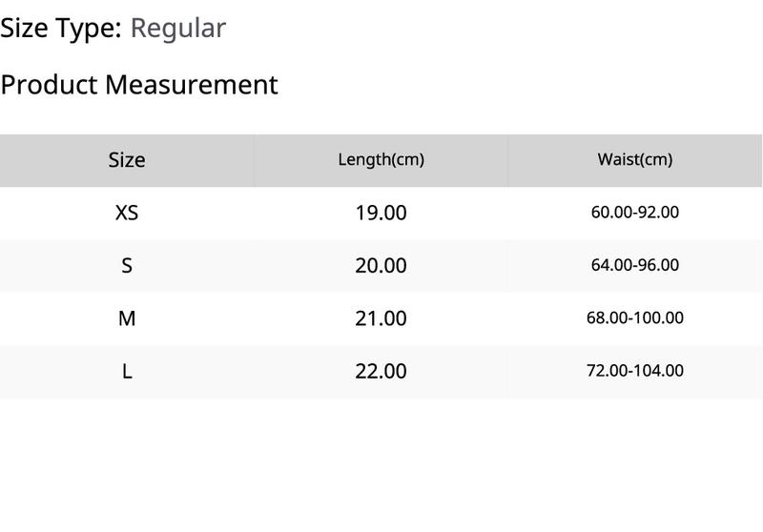Click the 22.00 length value

(x=381, y=372)
